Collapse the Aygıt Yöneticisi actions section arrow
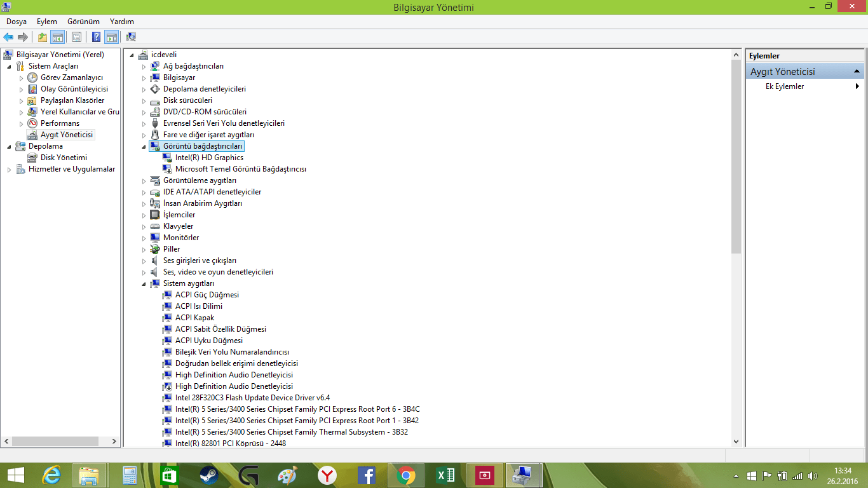 [x=857, y=71]
